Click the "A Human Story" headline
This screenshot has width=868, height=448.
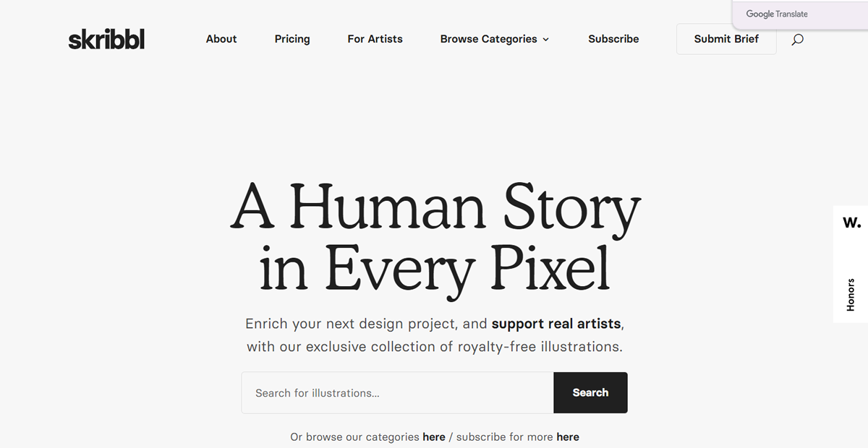(x=435, y=207)
